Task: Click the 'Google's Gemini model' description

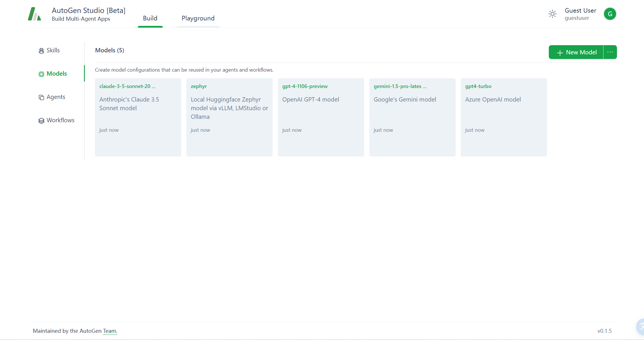Action: tap(405, 100)
